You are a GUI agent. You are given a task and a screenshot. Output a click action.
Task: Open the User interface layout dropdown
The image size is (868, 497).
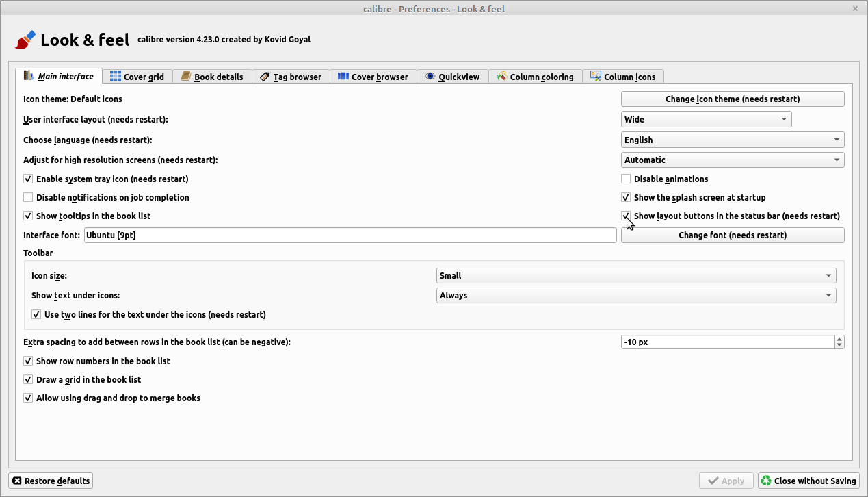pyautogui.click(x=706, y=119)
